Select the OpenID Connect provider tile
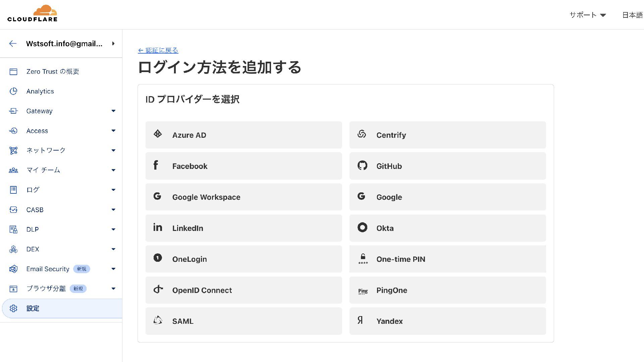The height and width of the screenshot is (362, 644). click(x=244, y=290)
